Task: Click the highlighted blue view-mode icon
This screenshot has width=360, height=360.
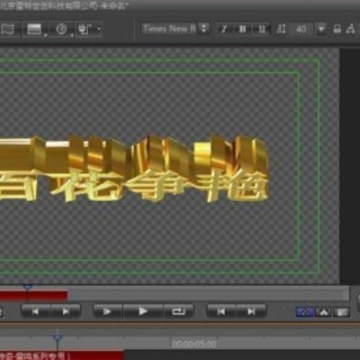Action: tap(305, 312)
